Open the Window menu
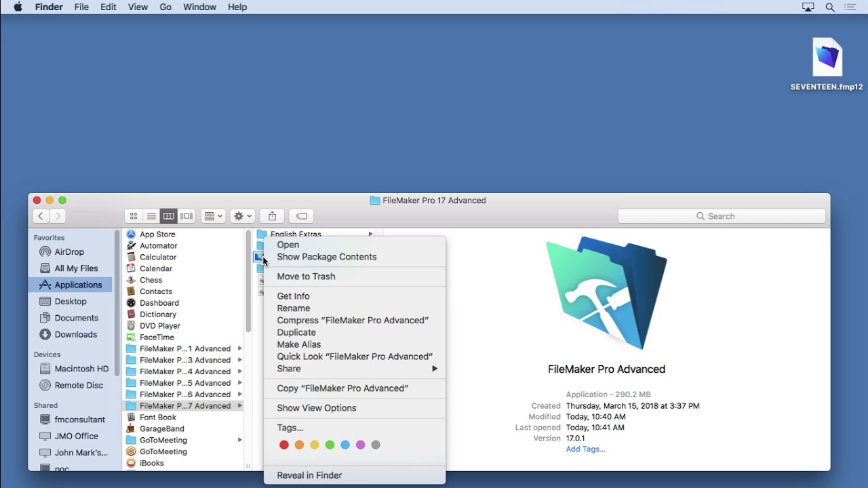868x488 pixels. 199,7
